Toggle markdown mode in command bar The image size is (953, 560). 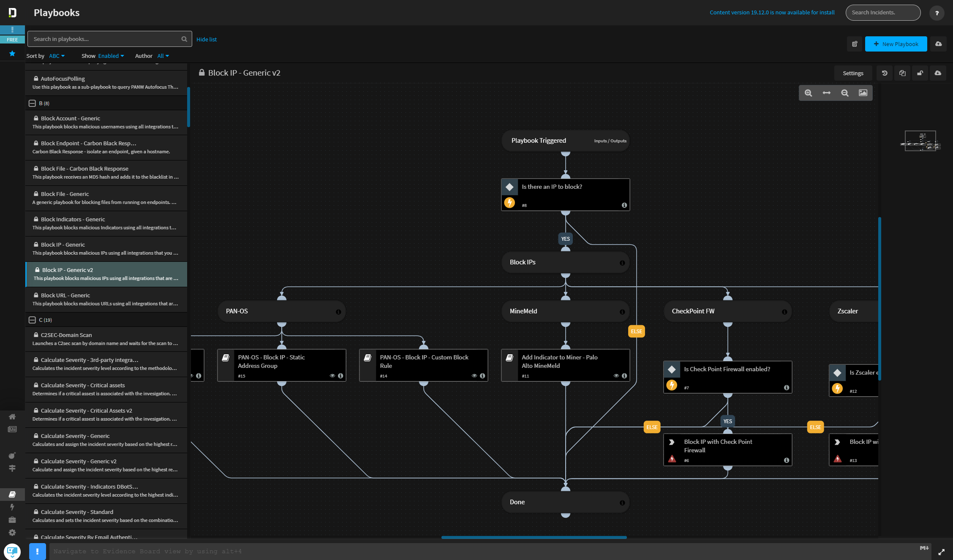(x=924, y=548)
